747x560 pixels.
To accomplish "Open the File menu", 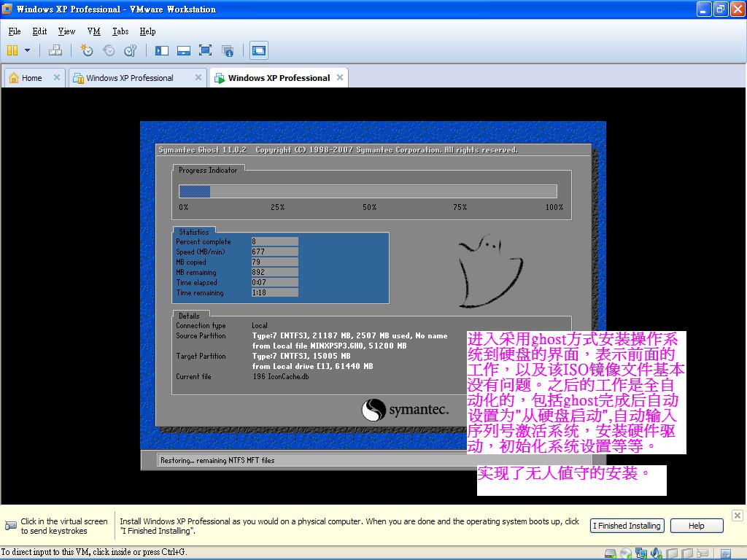I will tap(15, 31).
